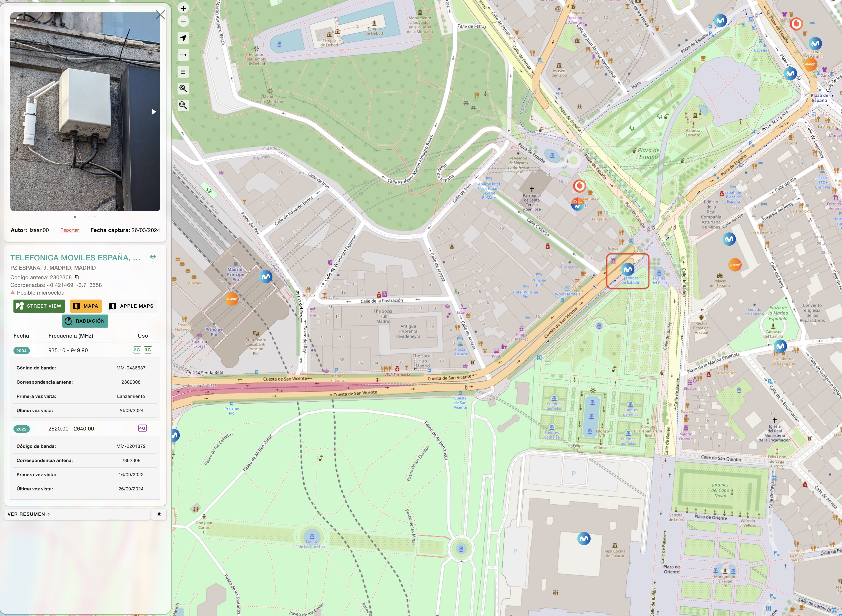842x616 pixels.
Task: Click Lanzamiento first-seen value
Action: 131,396
